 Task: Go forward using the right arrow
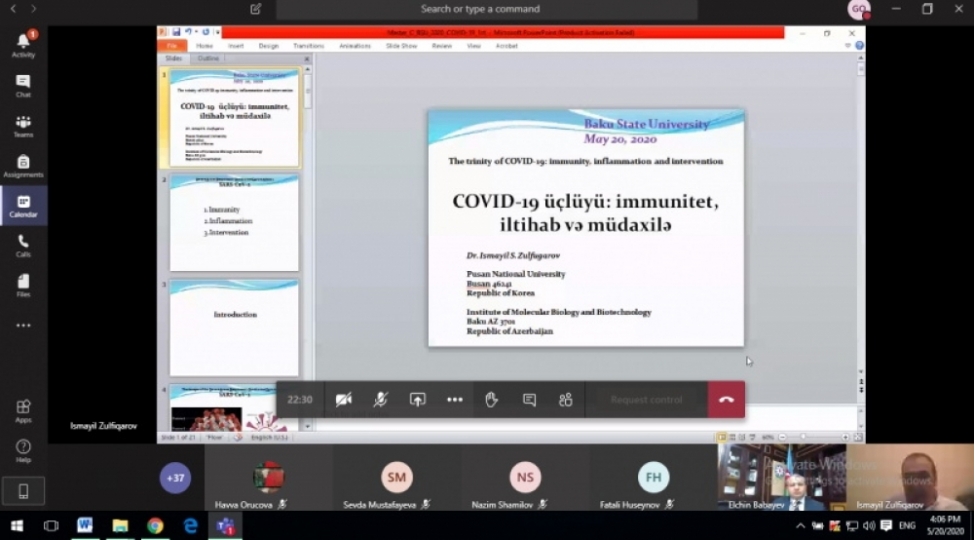tap(34, 9)
